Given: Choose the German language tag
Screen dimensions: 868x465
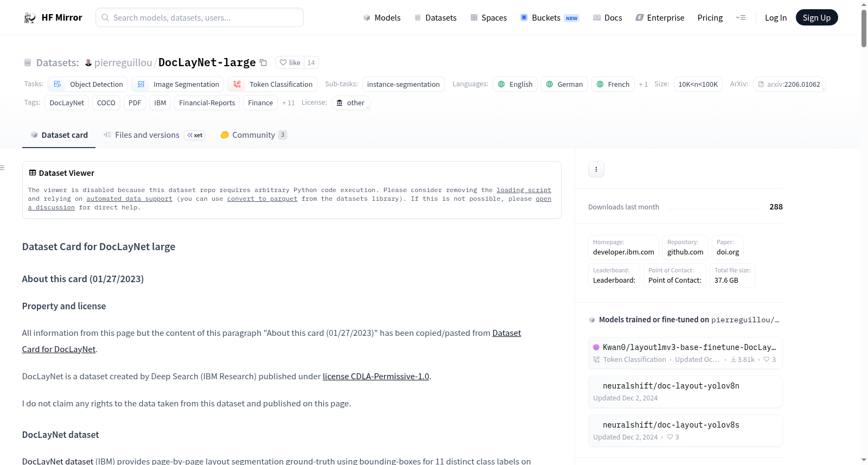Looking at the screenshot, I should coord(564,84).
